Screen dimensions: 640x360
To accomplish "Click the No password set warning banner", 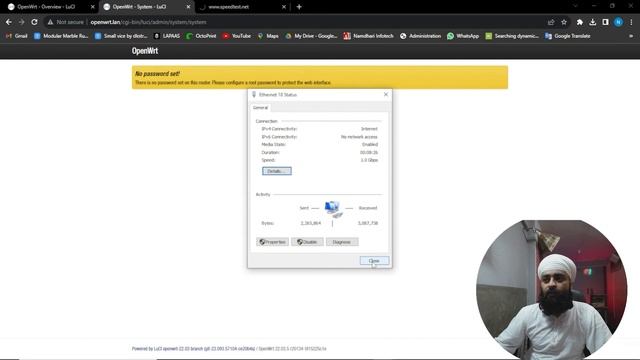I will pos(320,78).
